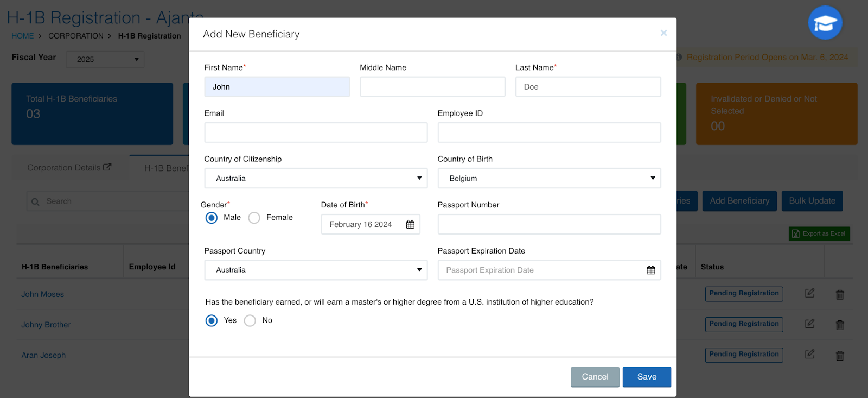The width and height of the screenshot is (868, 398).
Task: Edit the Johny Brother beneficiary row
Action: [809, 324]
